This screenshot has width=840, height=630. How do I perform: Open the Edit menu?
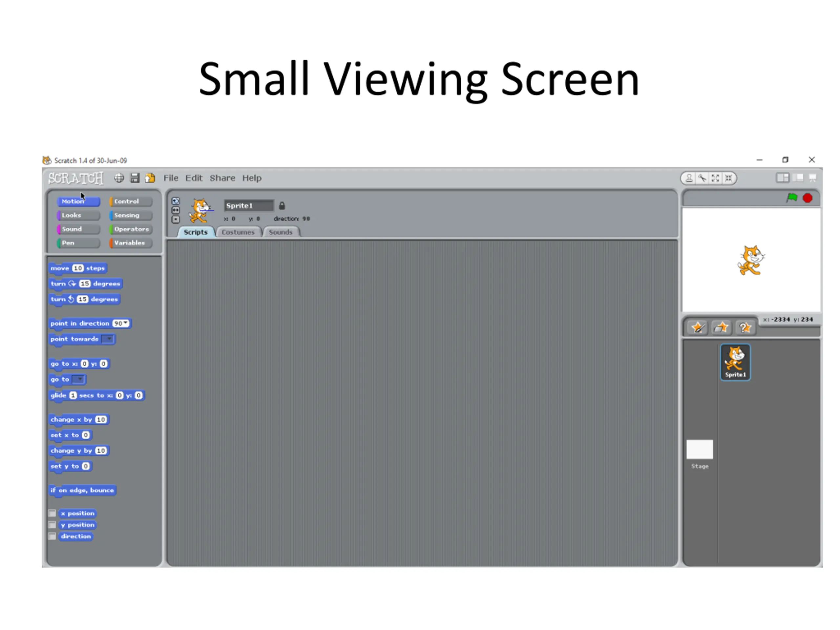[194, 178]
